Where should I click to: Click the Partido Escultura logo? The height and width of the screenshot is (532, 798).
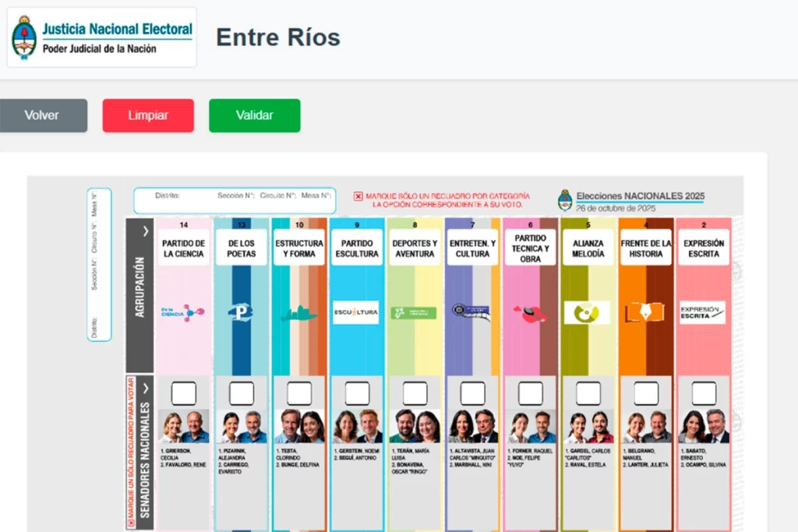(355, 312)
